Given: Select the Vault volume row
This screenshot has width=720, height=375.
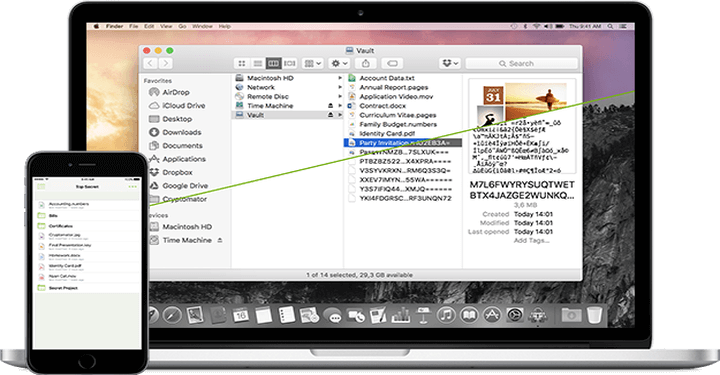Looking at the screenshot, I should (x=288, y=115).
